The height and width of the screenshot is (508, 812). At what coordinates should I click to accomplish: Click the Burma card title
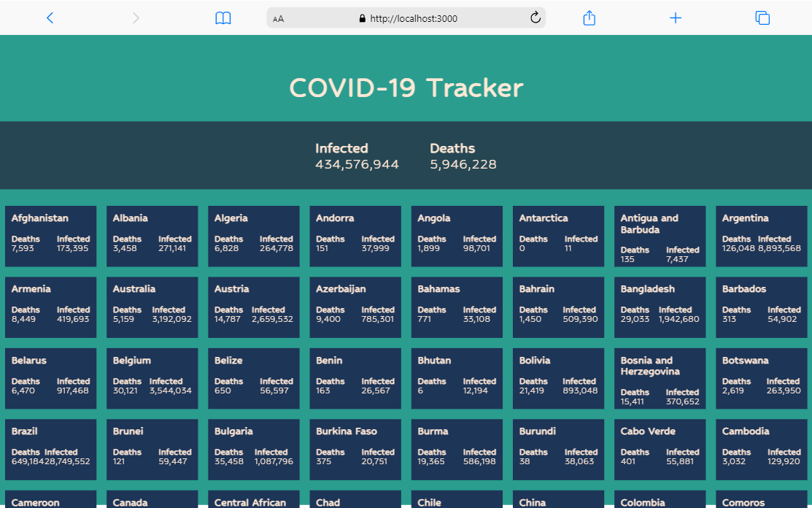433,431
